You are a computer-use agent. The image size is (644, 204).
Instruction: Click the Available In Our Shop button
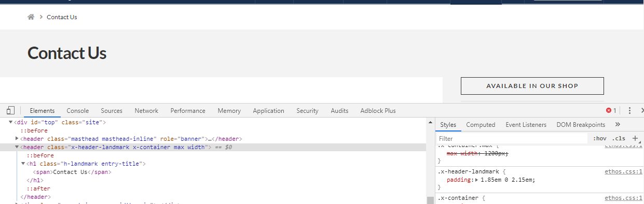point(532,86)
